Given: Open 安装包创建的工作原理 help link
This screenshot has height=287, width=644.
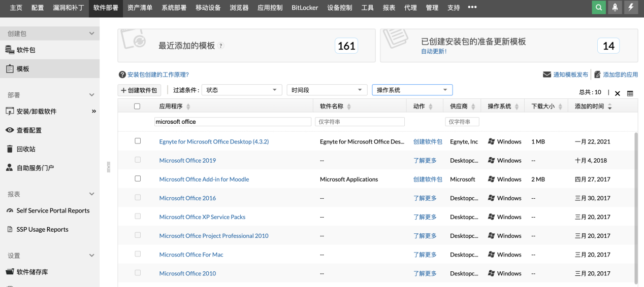Looking at the screenshot, I should 158,75.
